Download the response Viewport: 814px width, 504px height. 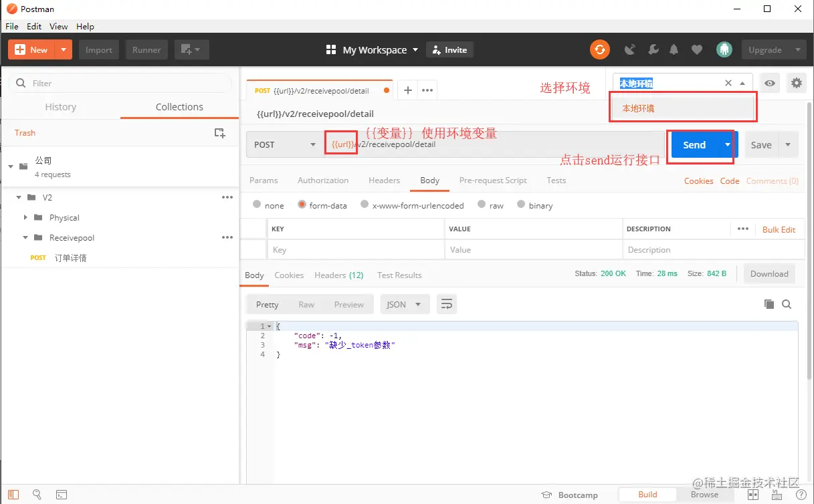point(769,273)
